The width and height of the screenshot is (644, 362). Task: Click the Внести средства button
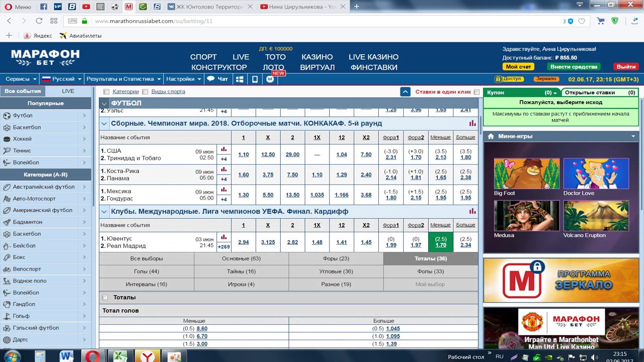pyautogui.click(x=574, y=67)
